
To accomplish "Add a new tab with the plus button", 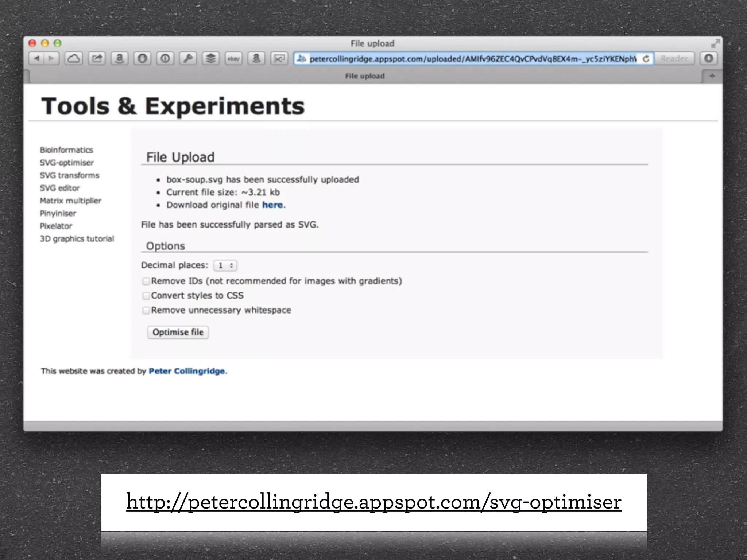I will click(x=712, y=76).
